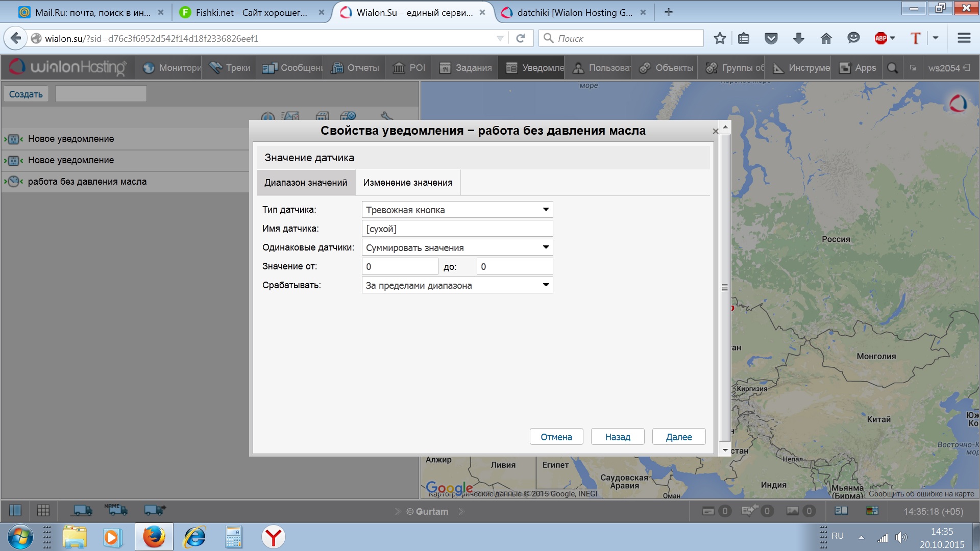Image resolution: width=980 pixels, height=551 pixels.
Task: Click the Значение от input field
Action: pos(400,266)
